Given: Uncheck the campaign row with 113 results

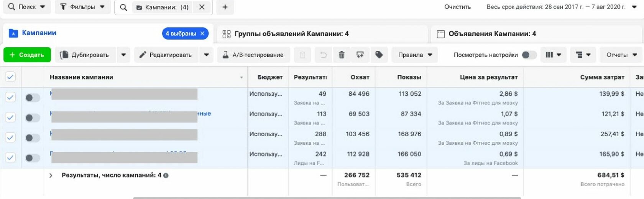Looking at the screenshot, I should click(10, 117).
